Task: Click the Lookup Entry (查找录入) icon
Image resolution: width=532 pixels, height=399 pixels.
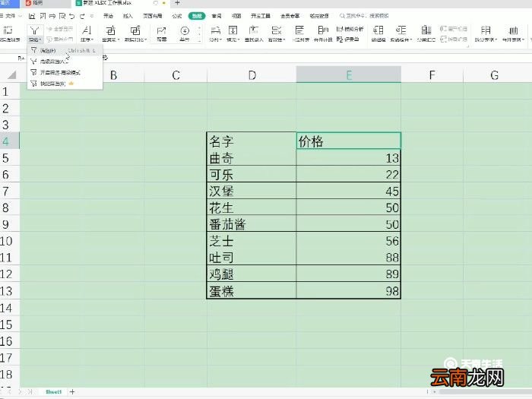Action: click(253, 30)
